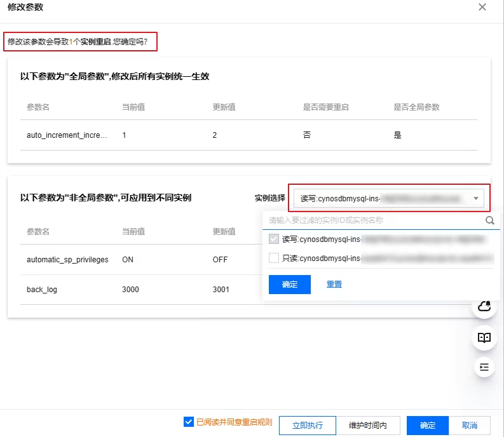
Task: Close the 修改参数 dialog with the X icon
Action: pos(482,7)
